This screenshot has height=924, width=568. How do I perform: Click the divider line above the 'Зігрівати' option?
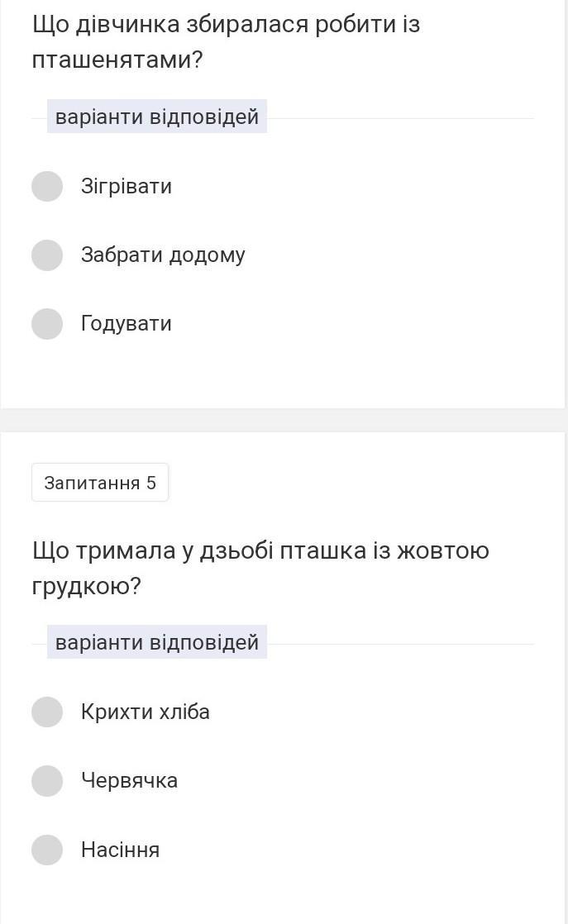(400, 118)
